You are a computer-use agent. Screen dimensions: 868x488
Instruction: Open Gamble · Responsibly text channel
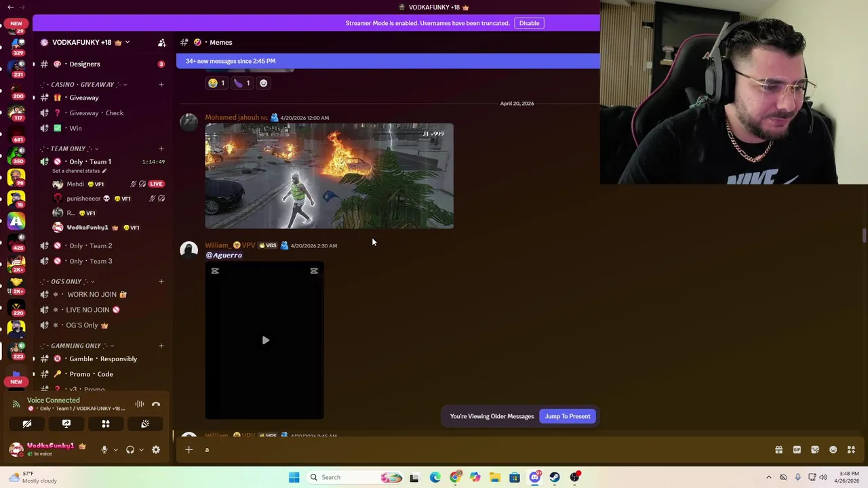click(102, 359)
